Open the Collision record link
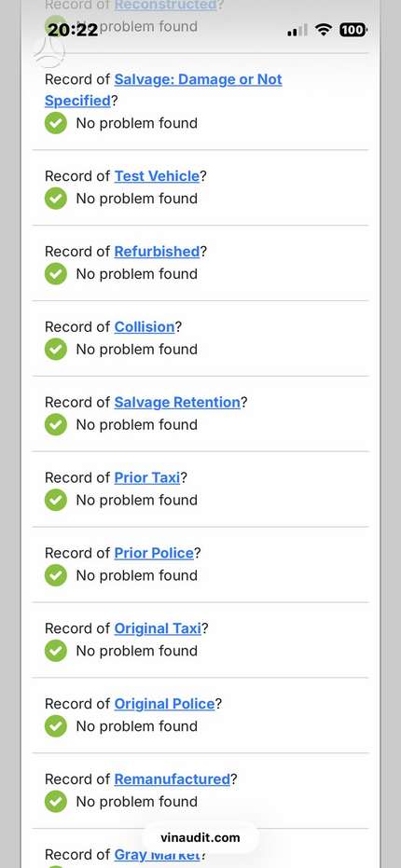Image resolution: width=401 pixels, height=868 pixels. pyautogui.click(x=145, y=326)
